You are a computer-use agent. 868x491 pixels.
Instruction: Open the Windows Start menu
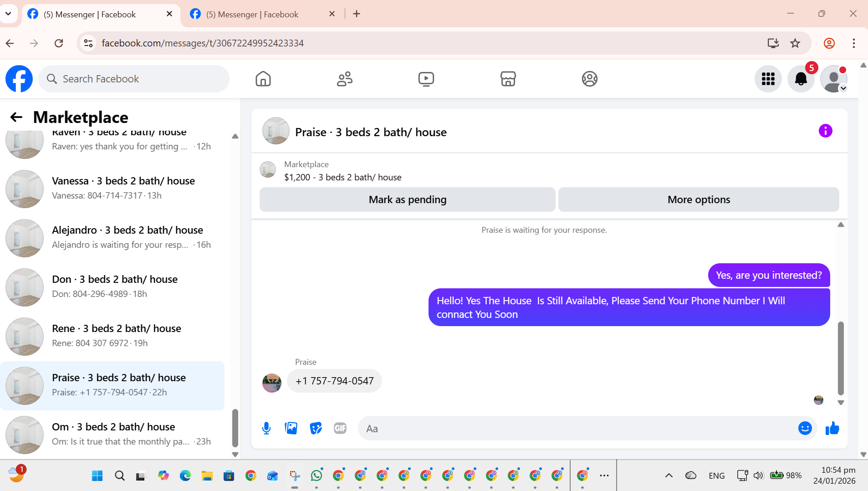click(97, 476)
